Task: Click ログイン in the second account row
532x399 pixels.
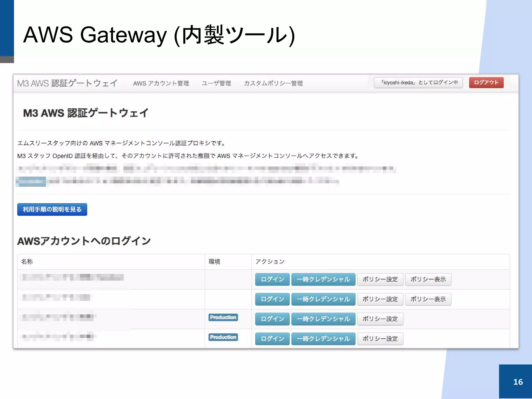Action: pos(272,299)
